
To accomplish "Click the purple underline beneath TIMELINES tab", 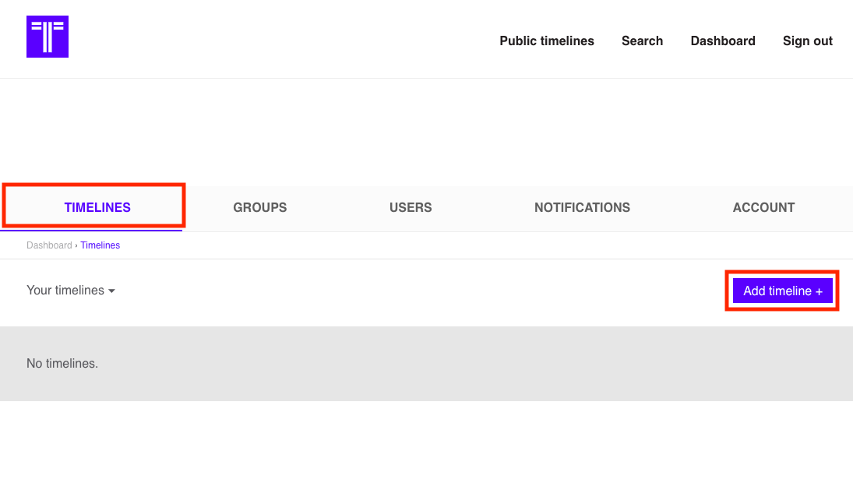I will [x=91, y=231].
